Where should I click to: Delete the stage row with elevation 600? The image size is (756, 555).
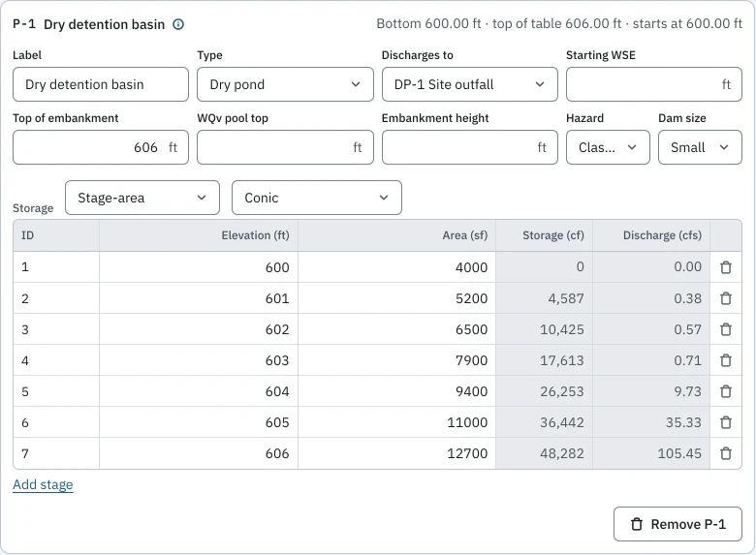tap(726, 267)
